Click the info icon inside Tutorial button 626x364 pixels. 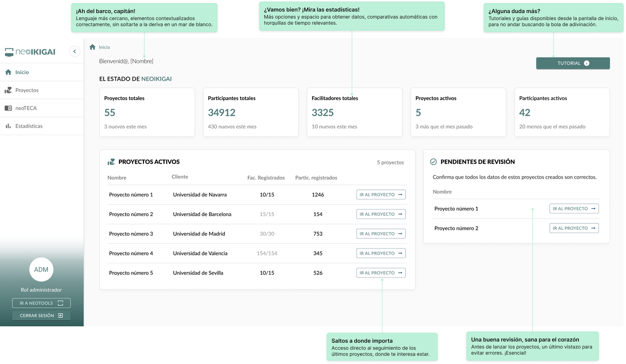(x=586, y=63)
